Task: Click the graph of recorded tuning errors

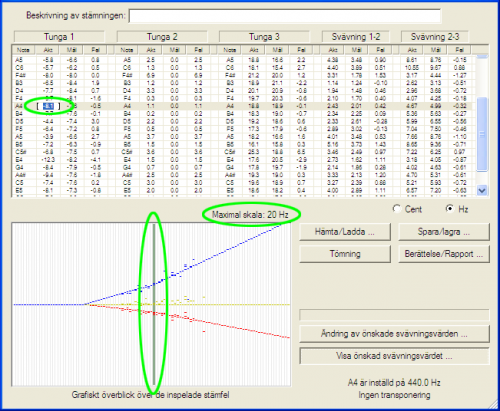Action: pos(151,304)
